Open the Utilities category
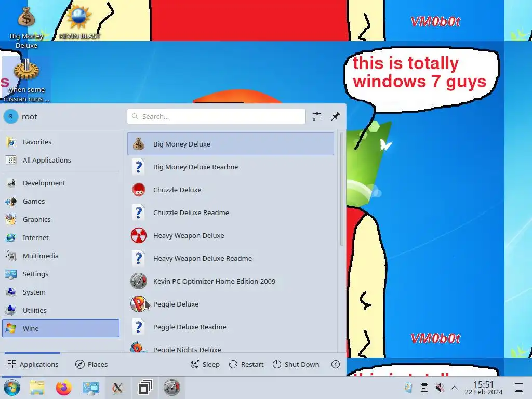532x399 pixels. tap(61, 311)
